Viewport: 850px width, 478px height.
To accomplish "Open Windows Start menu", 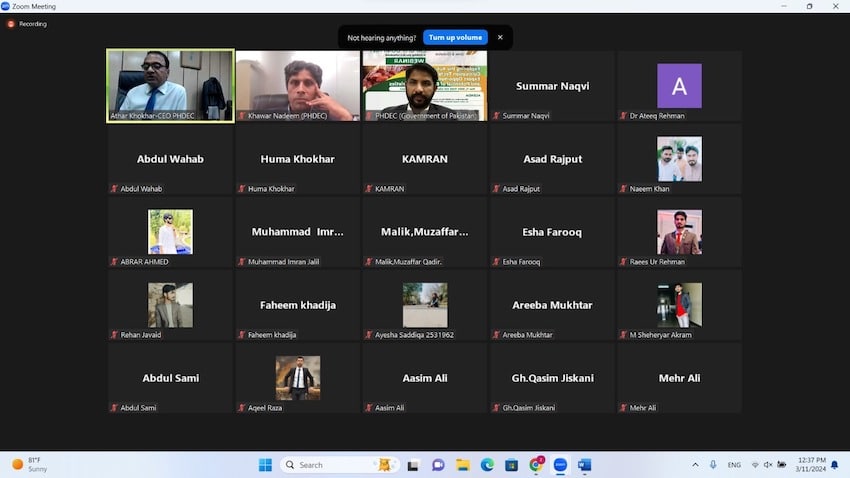I will pyautogui.click(x=265, y=465).
